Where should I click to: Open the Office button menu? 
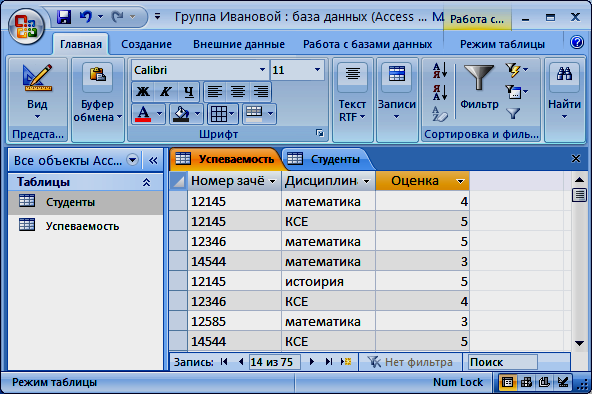pos(26,26)
